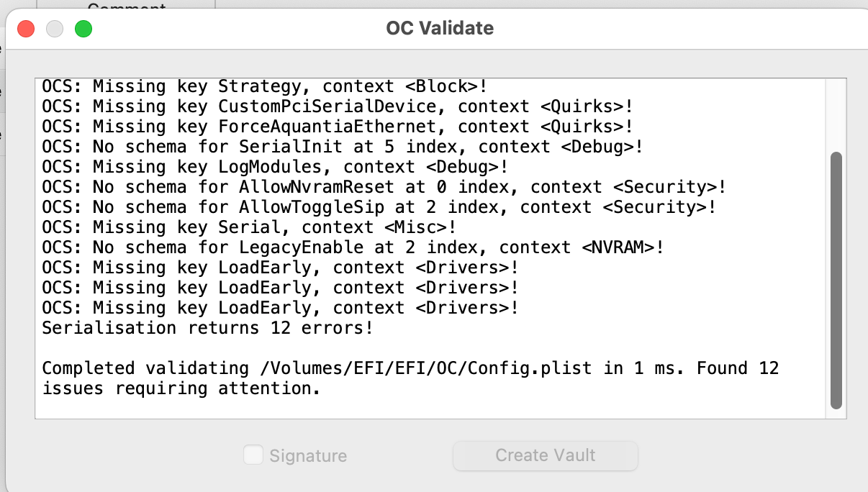Close the OC Validate window
Viewport: 868px width, 492px height.
coord(26,29)
